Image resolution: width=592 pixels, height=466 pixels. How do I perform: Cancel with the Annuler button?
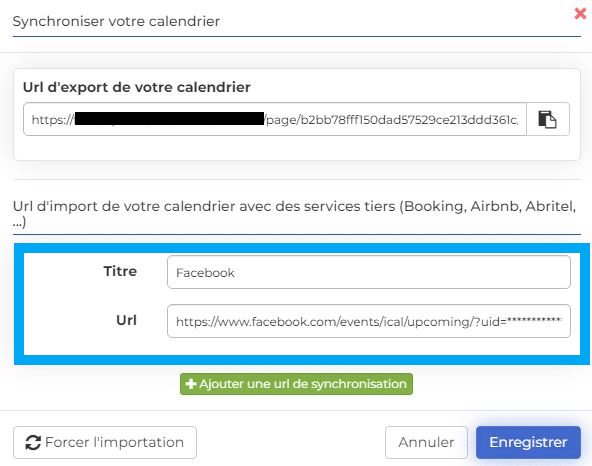pos(426,443)
